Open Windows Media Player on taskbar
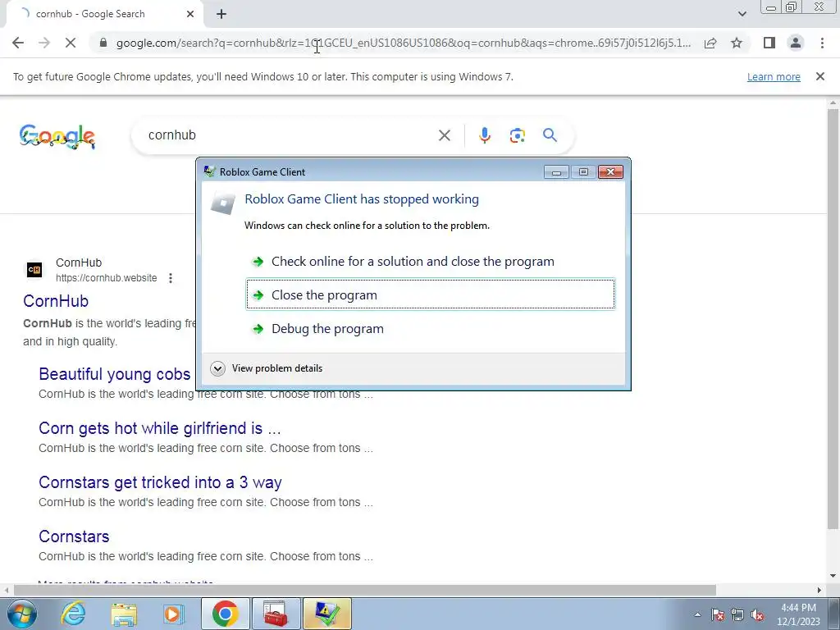The height and width of the screenshot is (630, 840). pos(172,614)
